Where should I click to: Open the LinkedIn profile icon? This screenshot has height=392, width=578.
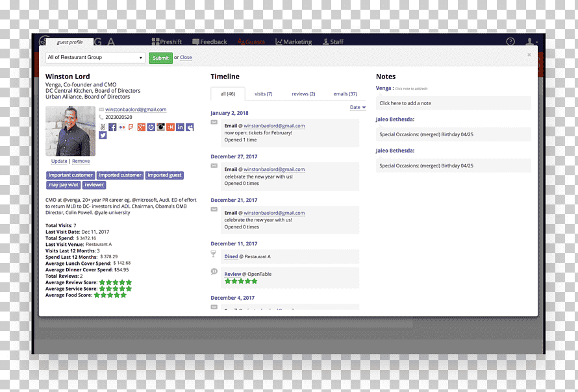click(180, 127)
